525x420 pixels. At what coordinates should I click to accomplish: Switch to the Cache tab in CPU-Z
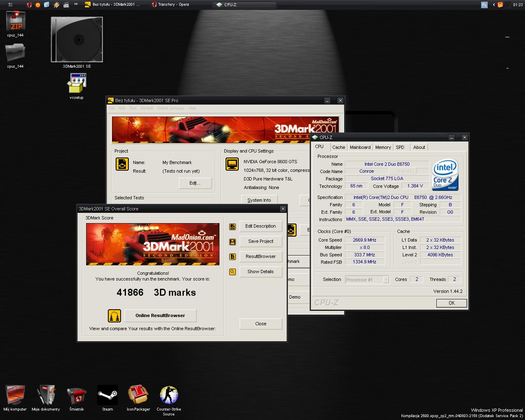[339, 147]
